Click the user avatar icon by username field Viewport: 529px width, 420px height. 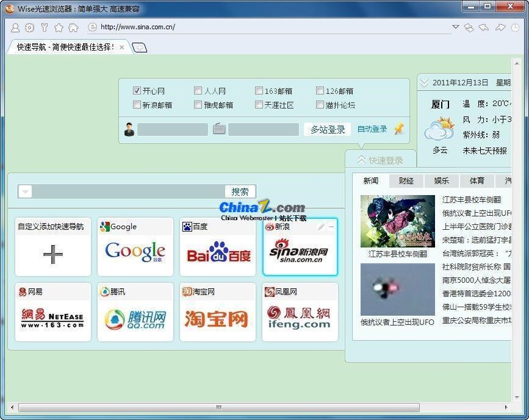click(x=129, y=129)
